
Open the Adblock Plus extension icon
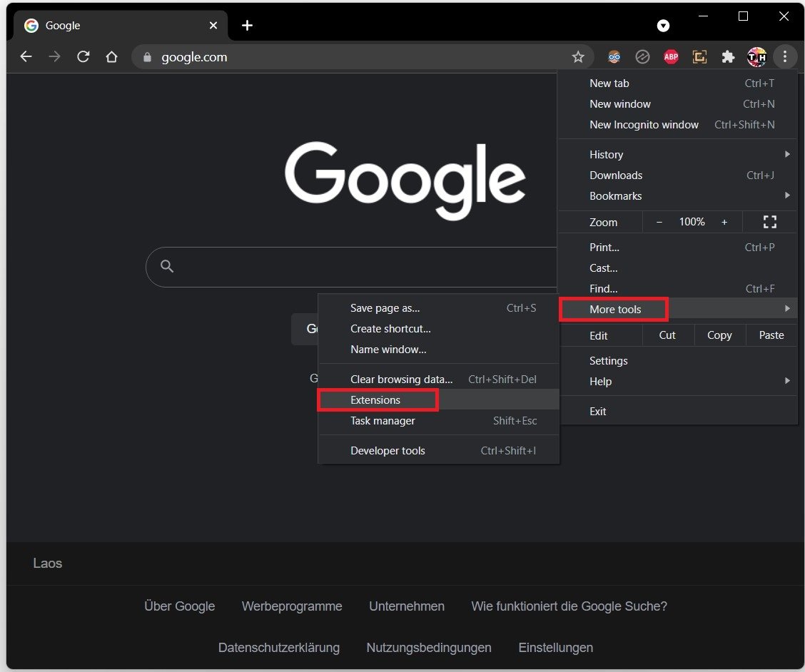click(671, 57)
